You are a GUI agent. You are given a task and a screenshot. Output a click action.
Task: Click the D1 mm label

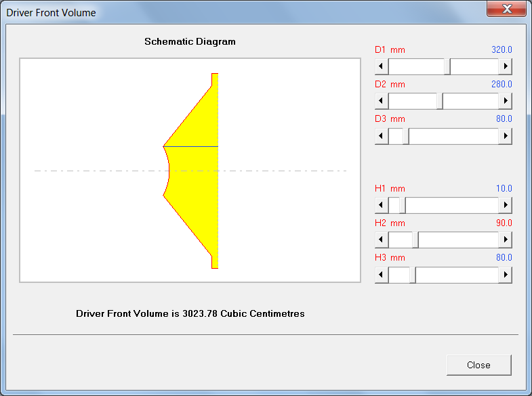390,50
